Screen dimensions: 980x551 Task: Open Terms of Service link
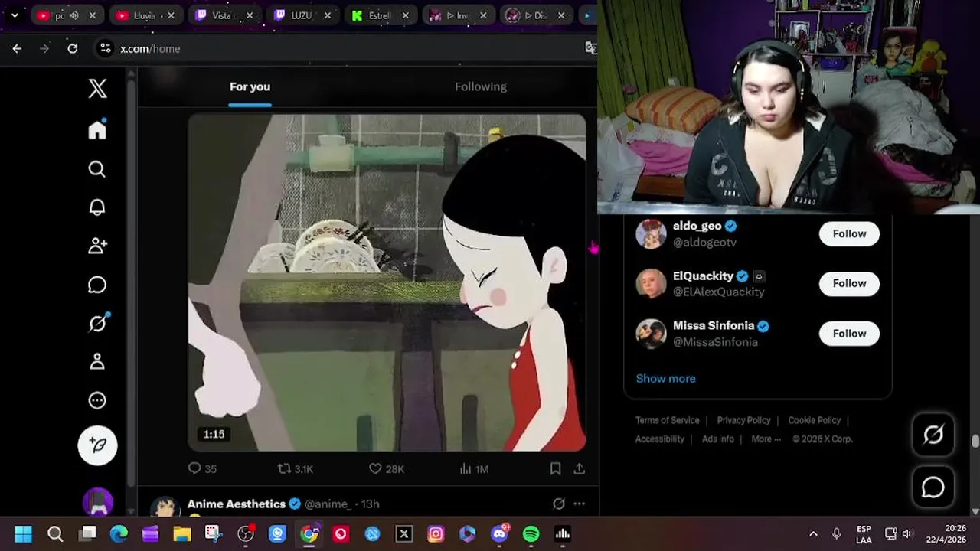[667, 420]
